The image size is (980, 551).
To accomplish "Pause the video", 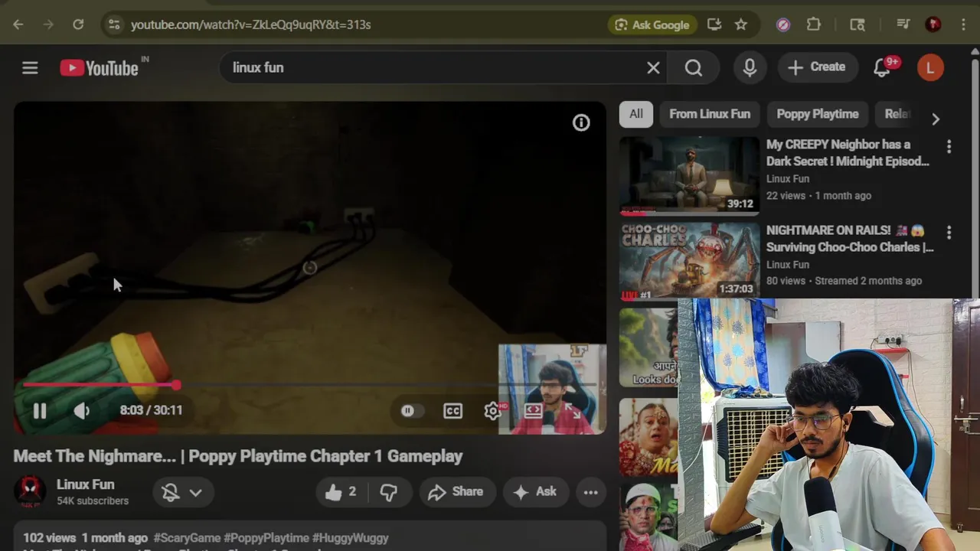I will [x=40, y=411].
